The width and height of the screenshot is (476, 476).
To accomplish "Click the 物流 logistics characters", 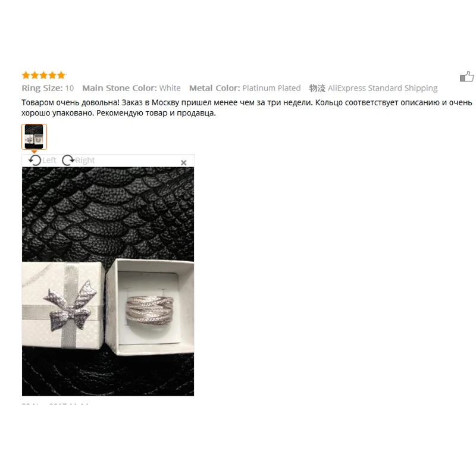I will (317, 88).
